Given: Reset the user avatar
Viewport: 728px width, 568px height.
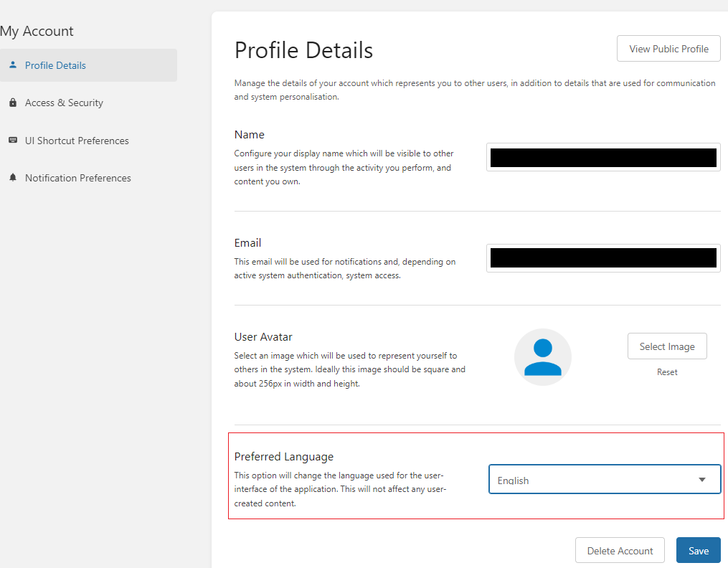Looking at the screenshot, I should click(666, 372).
